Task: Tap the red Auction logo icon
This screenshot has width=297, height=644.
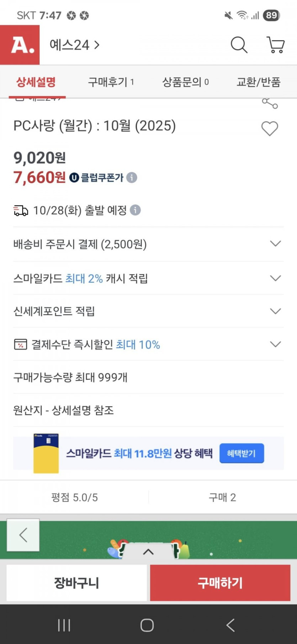Action: 20,45
